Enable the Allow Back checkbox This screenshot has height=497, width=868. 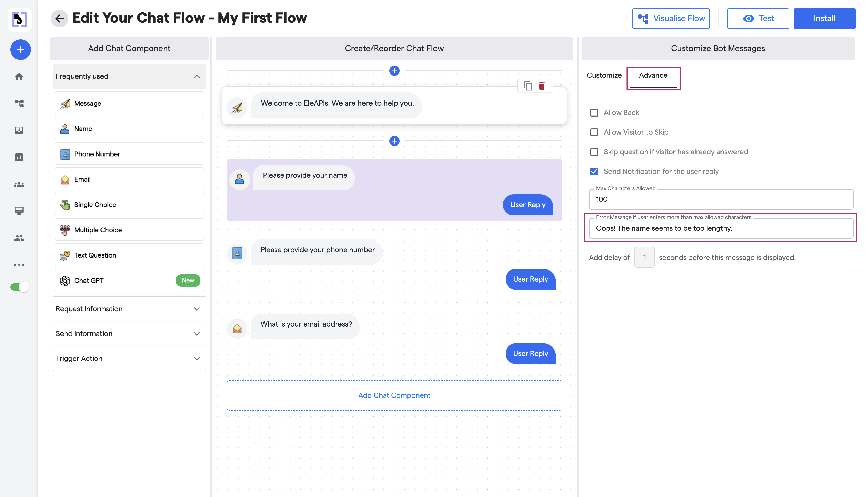point(594,113)
